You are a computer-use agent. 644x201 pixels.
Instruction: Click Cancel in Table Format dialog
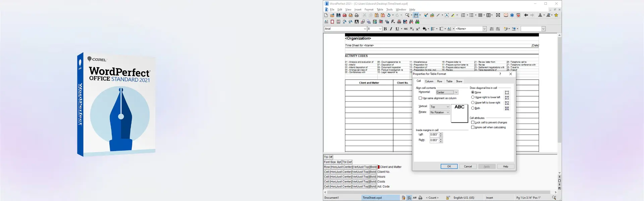[468, 166]
